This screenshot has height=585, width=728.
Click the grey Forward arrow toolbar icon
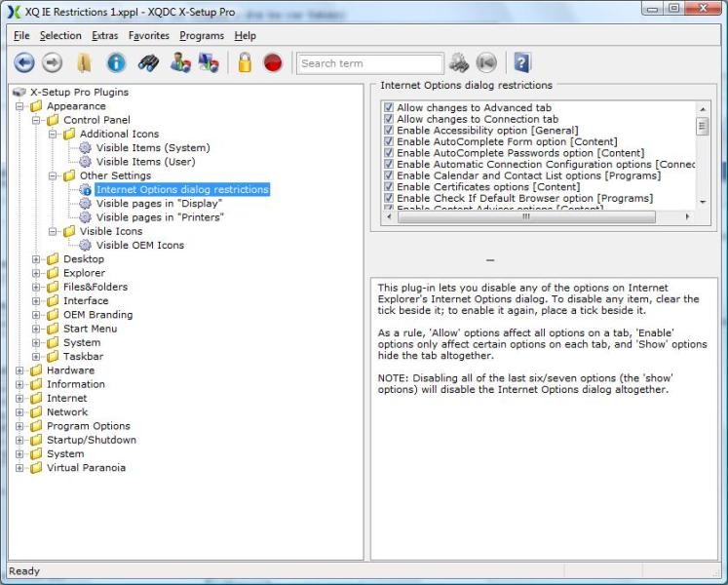pos(52,62)
